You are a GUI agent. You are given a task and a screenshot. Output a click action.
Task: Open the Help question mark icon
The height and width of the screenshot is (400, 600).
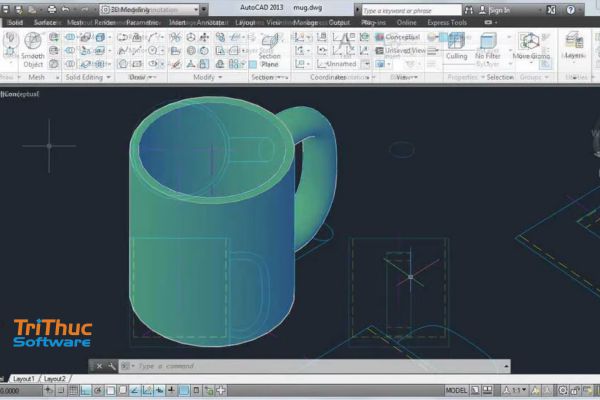[571, 10]
